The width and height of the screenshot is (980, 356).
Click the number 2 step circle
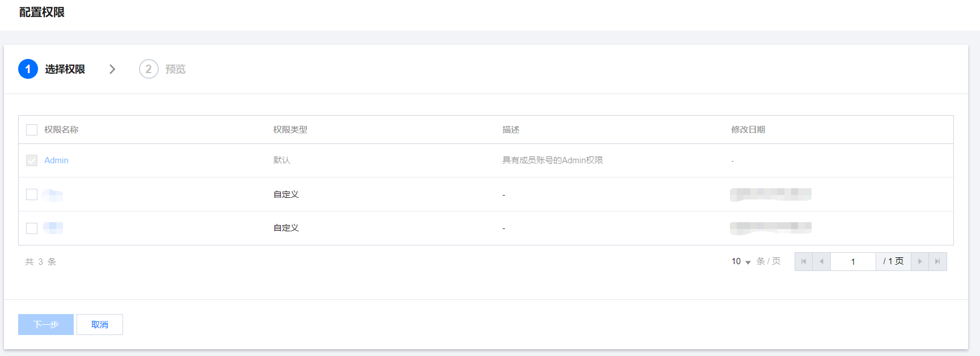tap(149, 69)
